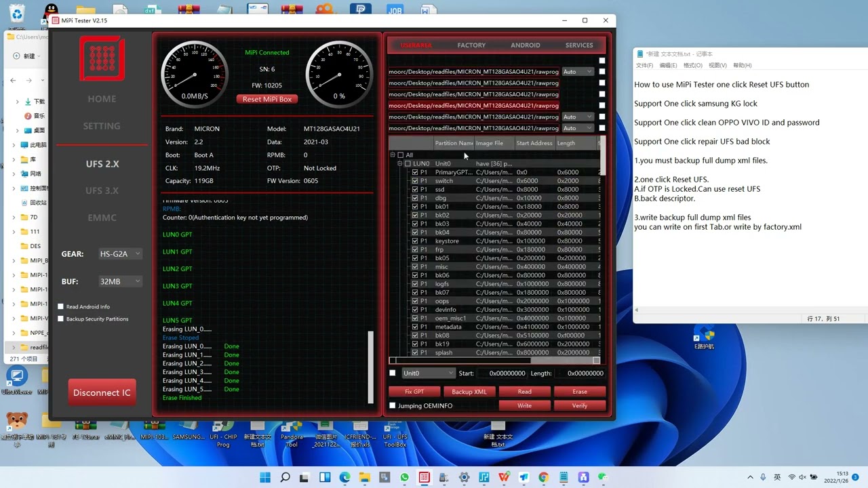Open Widgets from taskbar
The width and height of the screenshot is (868, 488).
click(325, 477)
